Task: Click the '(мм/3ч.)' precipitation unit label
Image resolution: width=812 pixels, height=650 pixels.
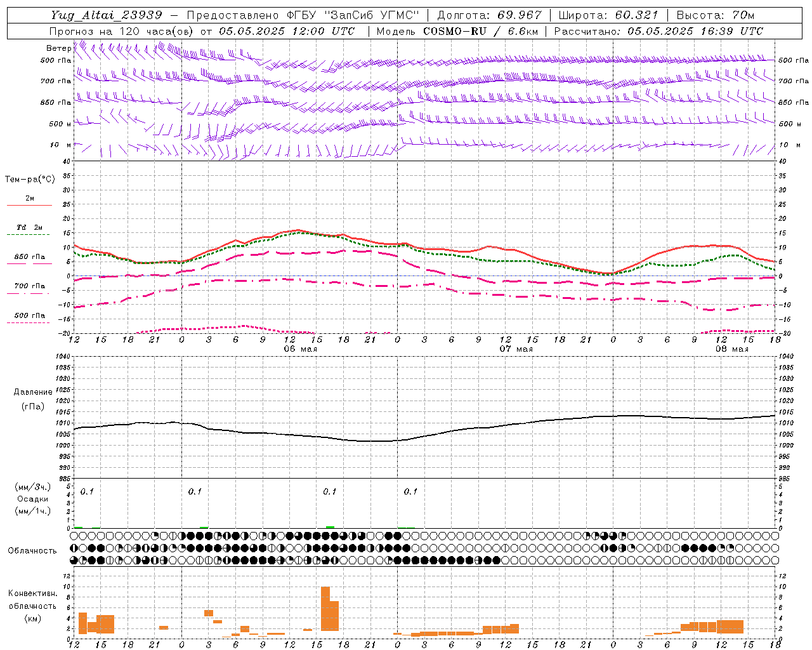Action: coord(32,487)
